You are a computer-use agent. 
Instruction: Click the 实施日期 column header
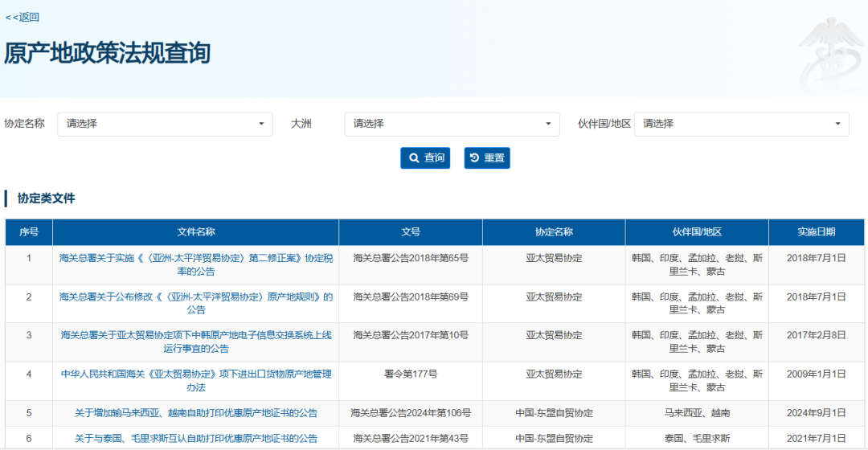(x=817, y=232)
